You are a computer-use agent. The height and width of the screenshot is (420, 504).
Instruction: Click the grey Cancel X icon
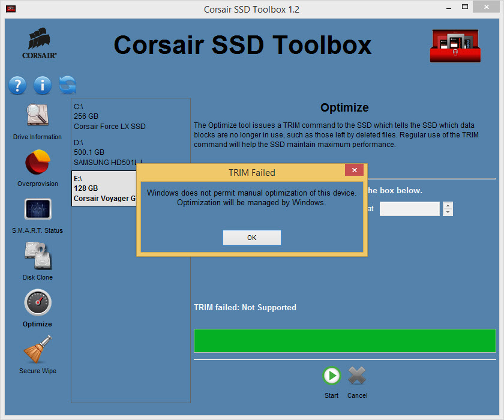click(x=357, y=376)
